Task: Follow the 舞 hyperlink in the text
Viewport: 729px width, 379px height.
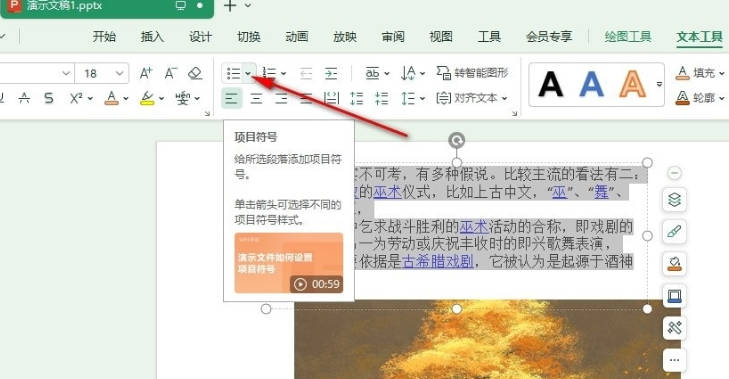Action: [602, 192]
